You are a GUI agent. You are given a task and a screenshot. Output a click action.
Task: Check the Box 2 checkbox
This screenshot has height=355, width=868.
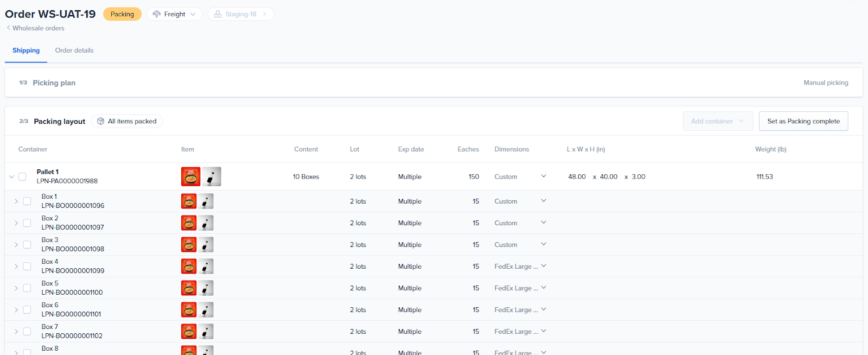27,223
